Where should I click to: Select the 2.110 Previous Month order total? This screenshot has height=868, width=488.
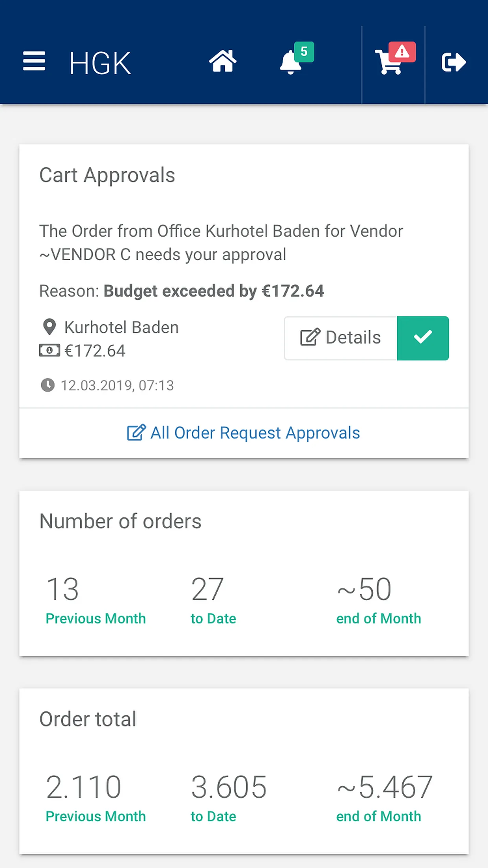click(95, 798)
